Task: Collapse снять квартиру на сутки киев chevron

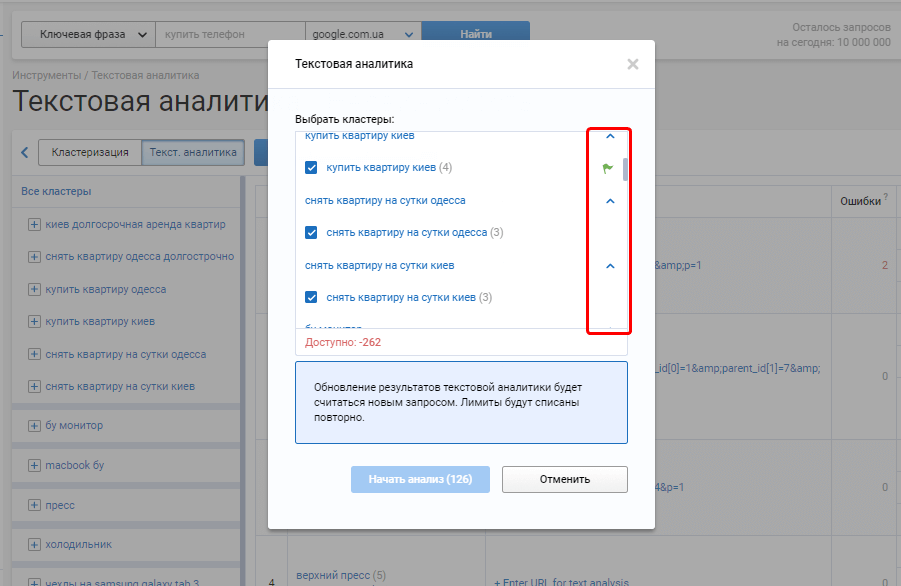Action: click(x=610, y=266)
